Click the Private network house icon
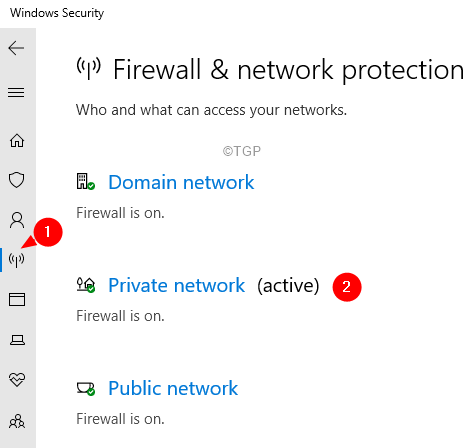Screen dimensions: 467x448 86,285
